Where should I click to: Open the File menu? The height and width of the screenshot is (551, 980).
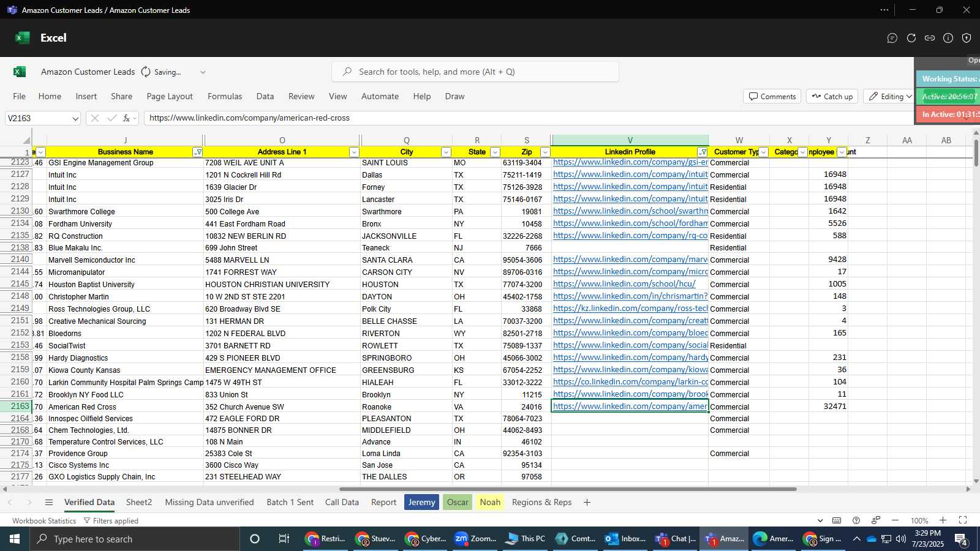[20, 96]
